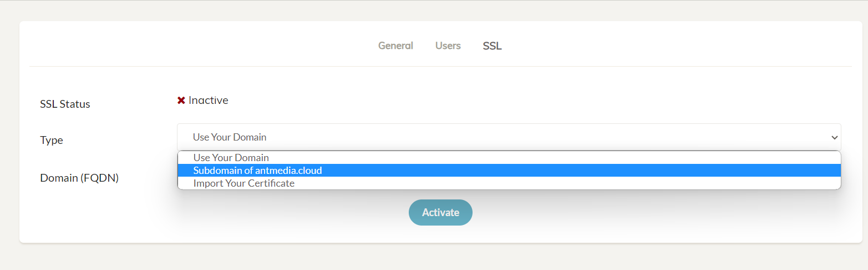Click the selected value text in the Type box
The image size is (868, 270).
tap(230, 137)
